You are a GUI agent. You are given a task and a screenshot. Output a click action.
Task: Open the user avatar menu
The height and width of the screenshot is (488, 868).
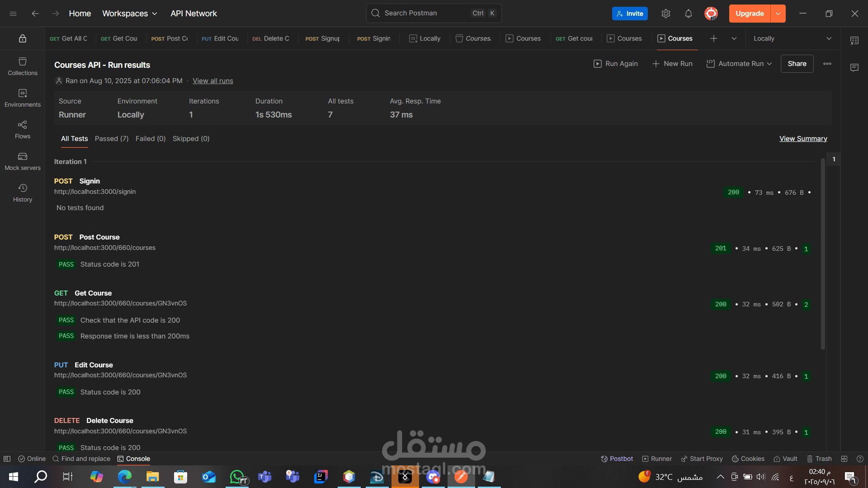click(711, 14)
